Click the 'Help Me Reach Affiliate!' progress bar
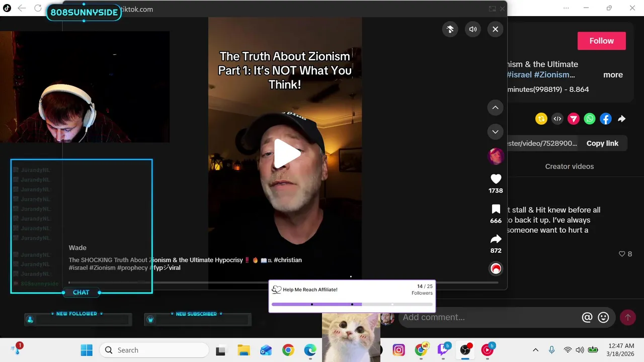This screenshot has height=362, width=644. point(352,304)
